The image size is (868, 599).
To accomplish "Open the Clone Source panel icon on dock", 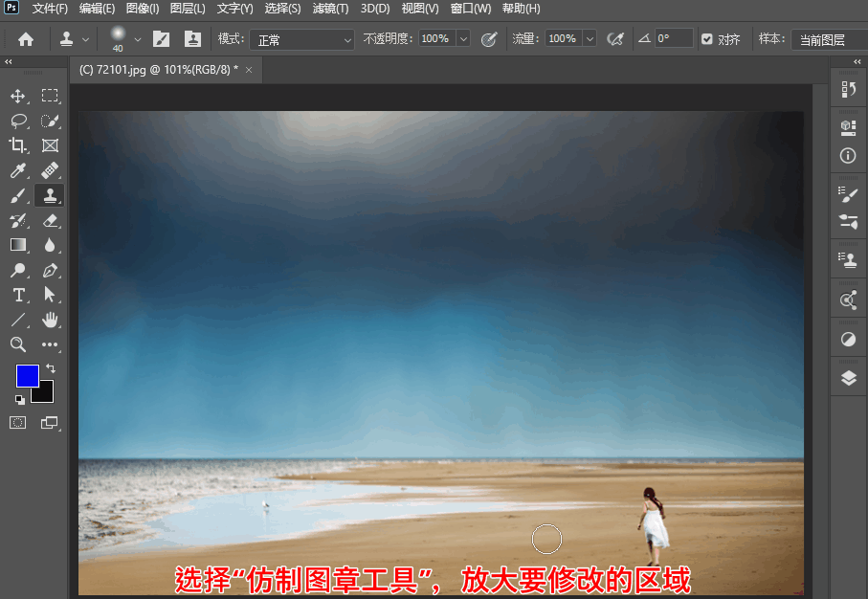I will click(849, 260).
